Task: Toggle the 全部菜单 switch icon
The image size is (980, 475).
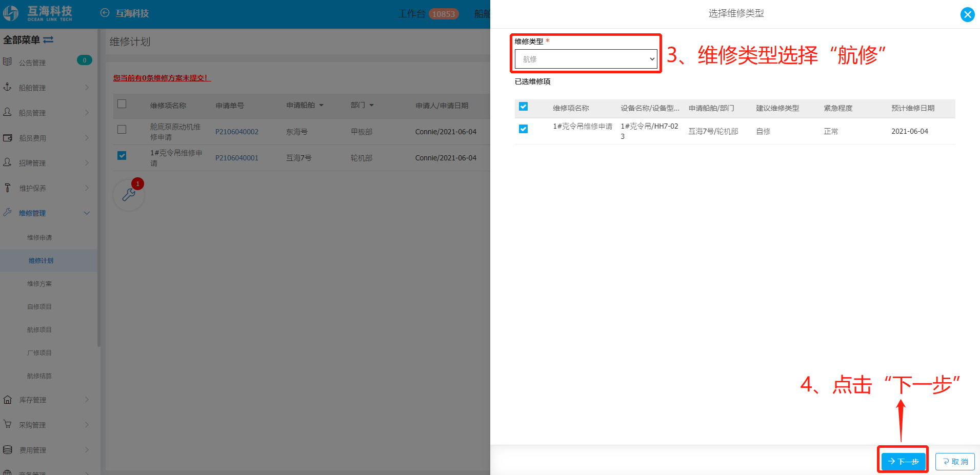Action: [x=48, y=39]
